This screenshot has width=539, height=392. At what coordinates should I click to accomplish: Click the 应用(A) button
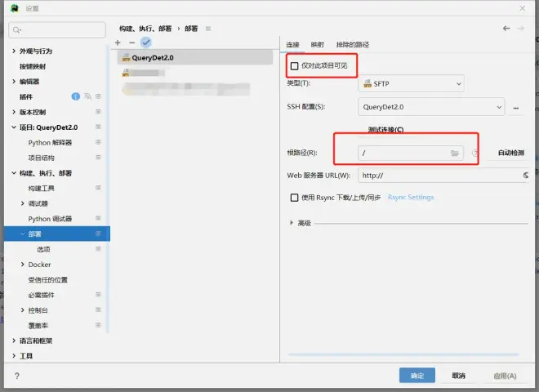pos(505,376)
